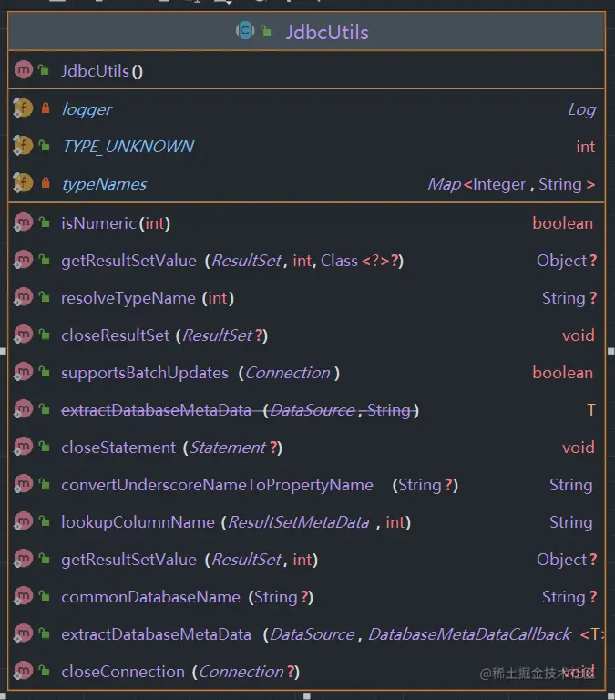The image size is (615, 700).
Task: Select the closeResultSet method row
Action: click(x=164, y=335)
